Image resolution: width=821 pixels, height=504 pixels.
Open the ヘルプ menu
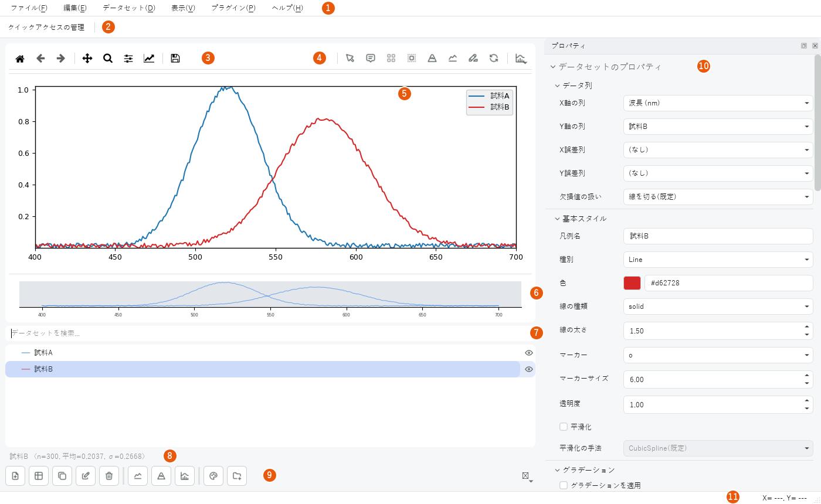coord(288,8)
